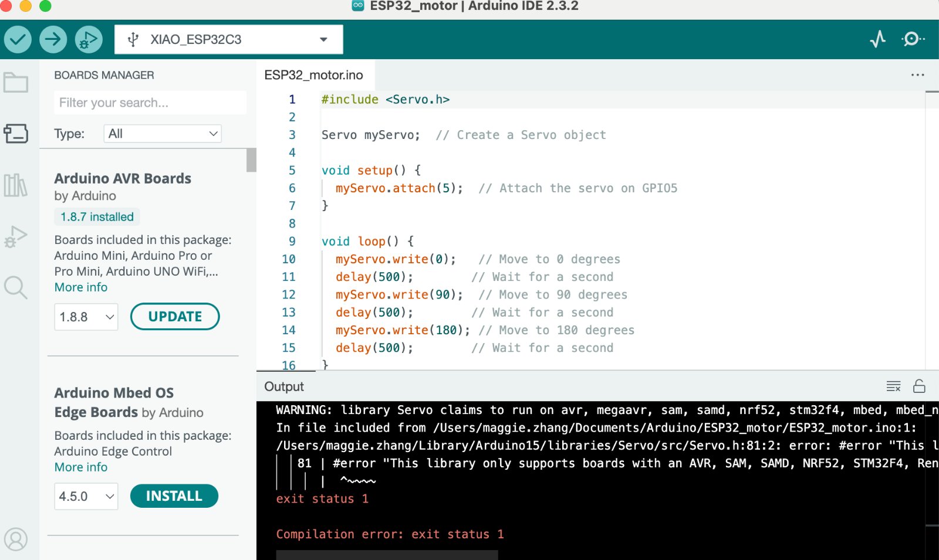Click the Servo.h:81:2 error path line
Image resolution: width=939 pixels, height=560 pixels.
pyautogui.click(x=607, y=446)
